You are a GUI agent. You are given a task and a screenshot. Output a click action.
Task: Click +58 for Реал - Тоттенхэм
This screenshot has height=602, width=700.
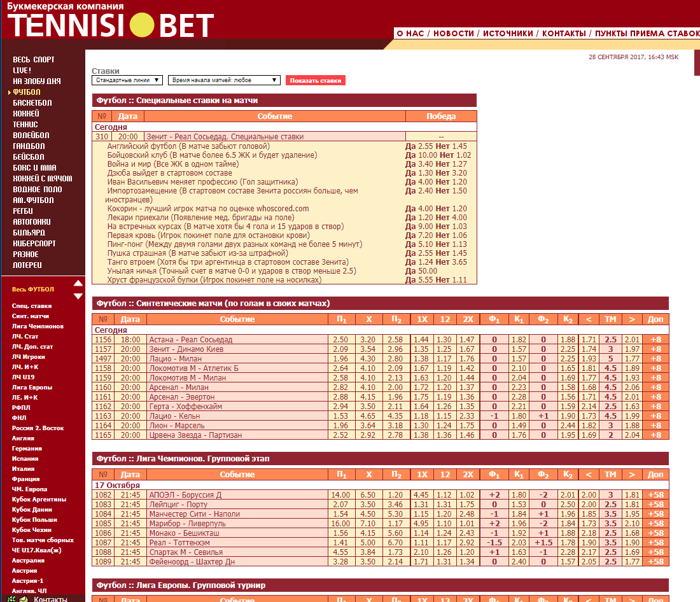(x=655, y=543)
